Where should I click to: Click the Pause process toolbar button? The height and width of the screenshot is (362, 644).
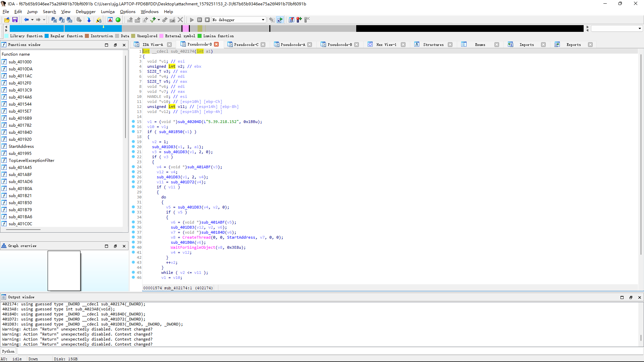click(x=200, y=20)
